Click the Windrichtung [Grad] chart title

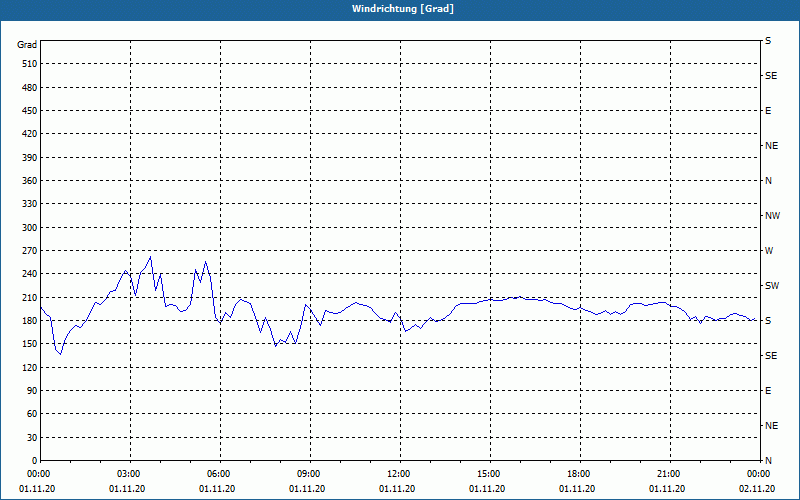pos(403,9)
